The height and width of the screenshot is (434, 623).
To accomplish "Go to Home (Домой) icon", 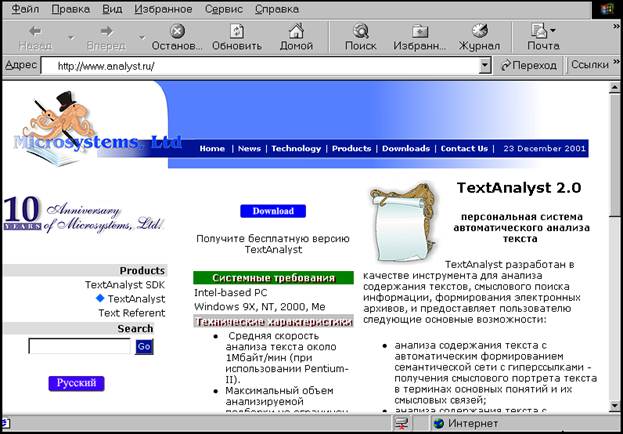I will [x=296, y=31].
